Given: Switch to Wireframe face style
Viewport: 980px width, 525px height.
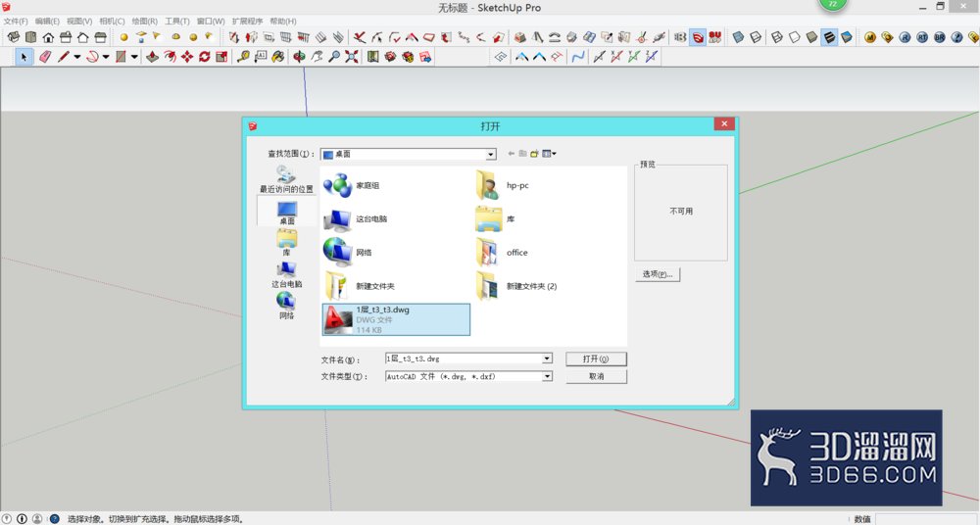Looking at the screenshot, I should [x=777, y=37].
